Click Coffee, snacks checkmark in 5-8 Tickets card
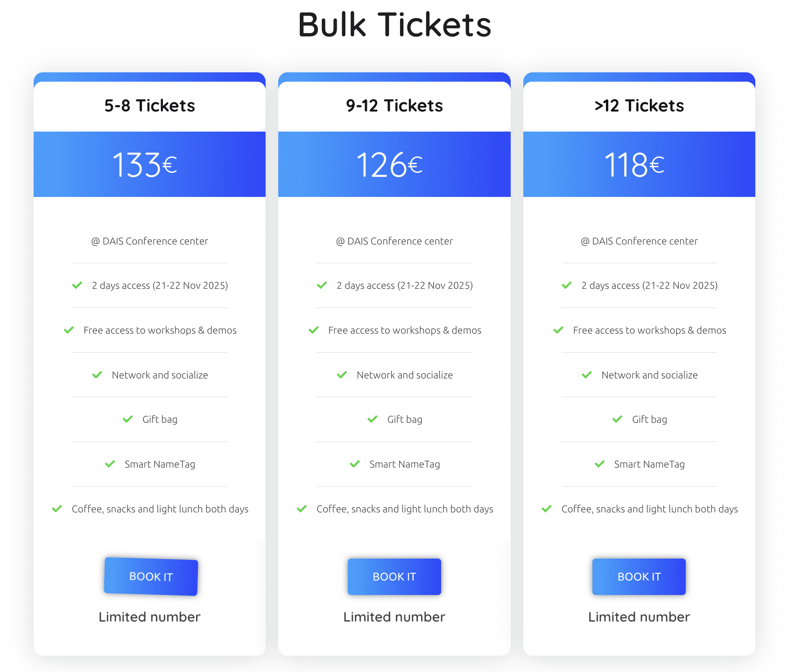Image resolution: width=788 pixels, height=672 pixels. pos(57,509)
